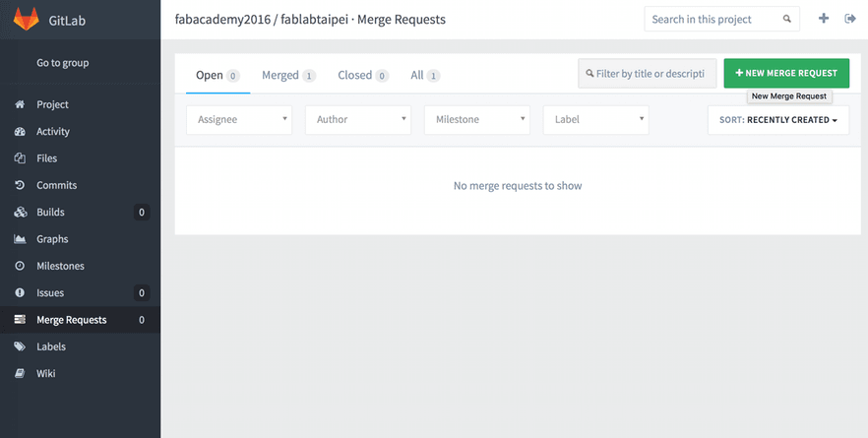Click the magnifier in project search
The image size is (868, 438).
pyautogui.click(x=787, y=19)
